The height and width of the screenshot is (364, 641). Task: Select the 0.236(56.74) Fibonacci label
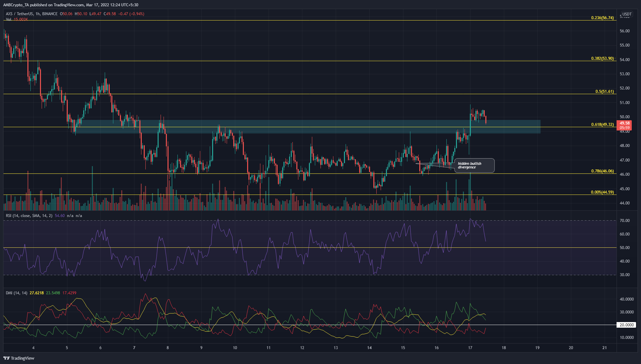click(602, 18)
